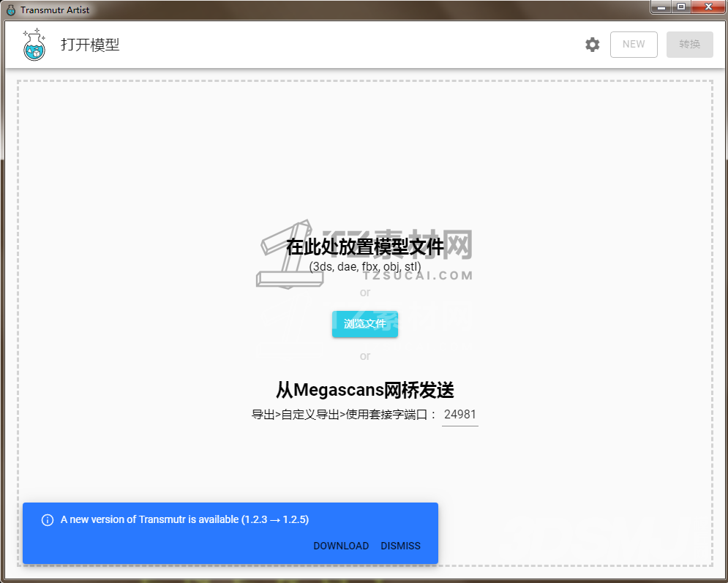Click the info icon in update notification
The height and width of the screenshot is (583, 728).
coord(48,520)
